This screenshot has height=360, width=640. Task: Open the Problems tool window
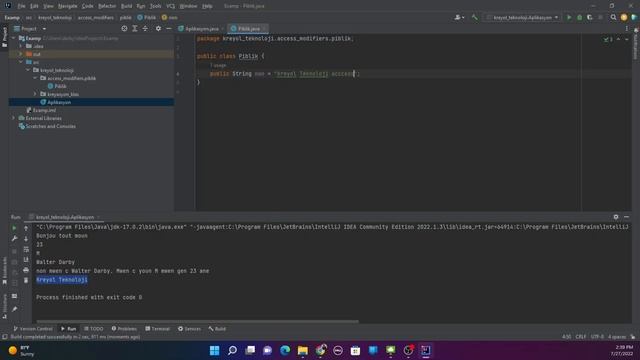(x=124, y=329)
